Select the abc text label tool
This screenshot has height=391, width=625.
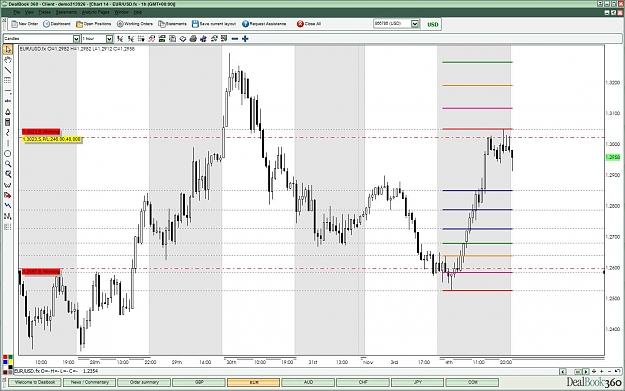(8, 101)
